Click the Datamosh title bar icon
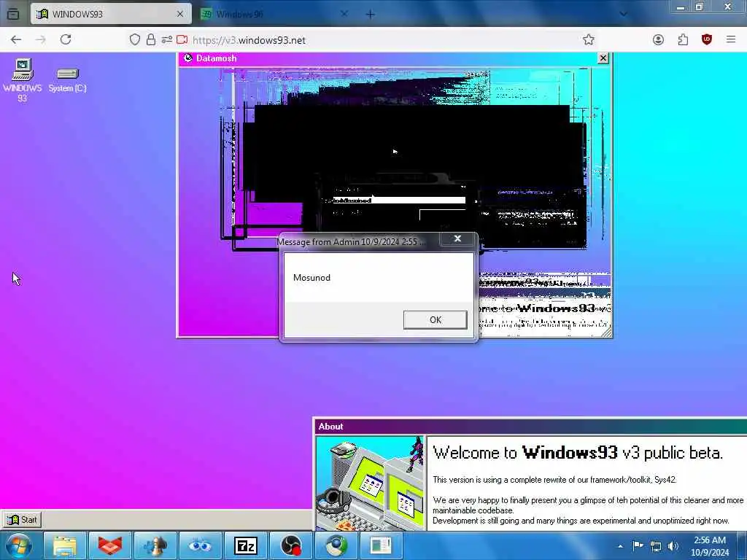 (x=188, y=58)
